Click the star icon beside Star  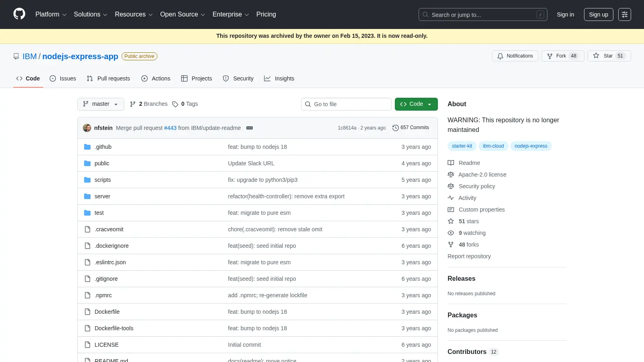click(596, 56)
